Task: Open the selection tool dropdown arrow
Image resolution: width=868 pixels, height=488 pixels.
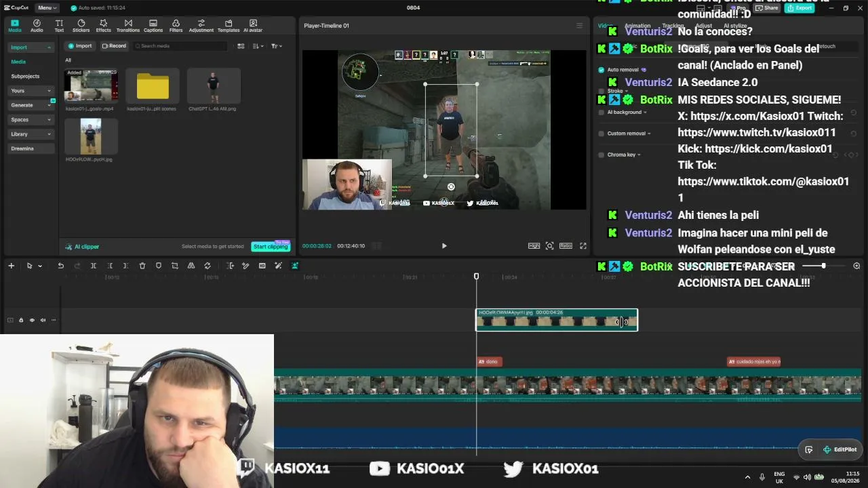Action: click(x=40, y=266)
